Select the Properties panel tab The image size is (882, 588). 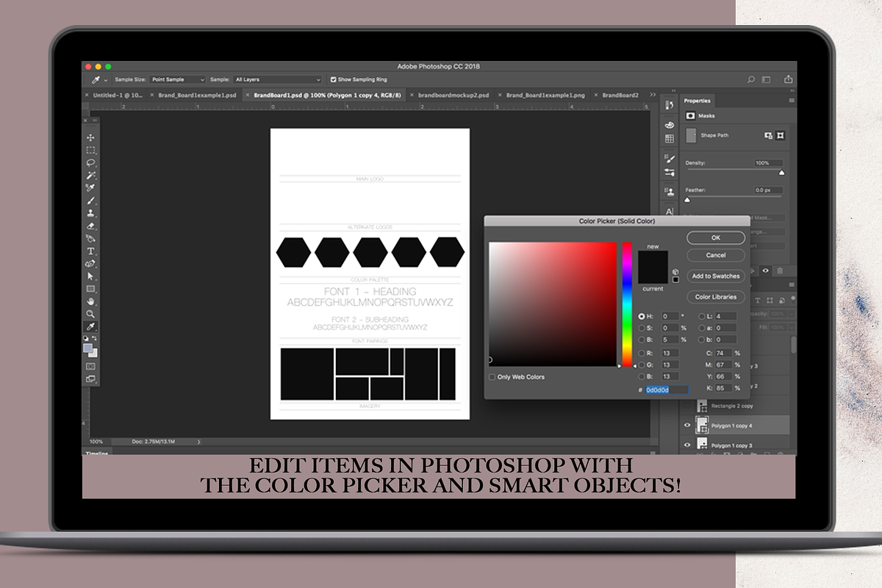coord(697,101)
